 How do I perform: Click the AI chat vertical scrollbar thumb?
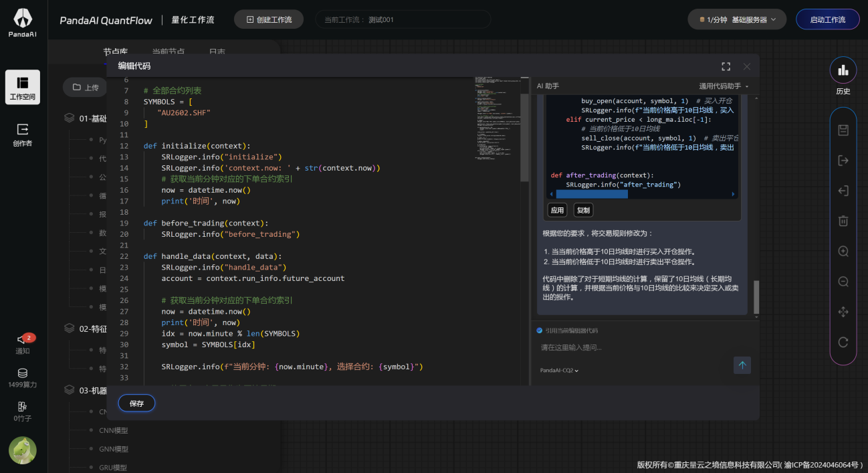[x=756, y=297]
